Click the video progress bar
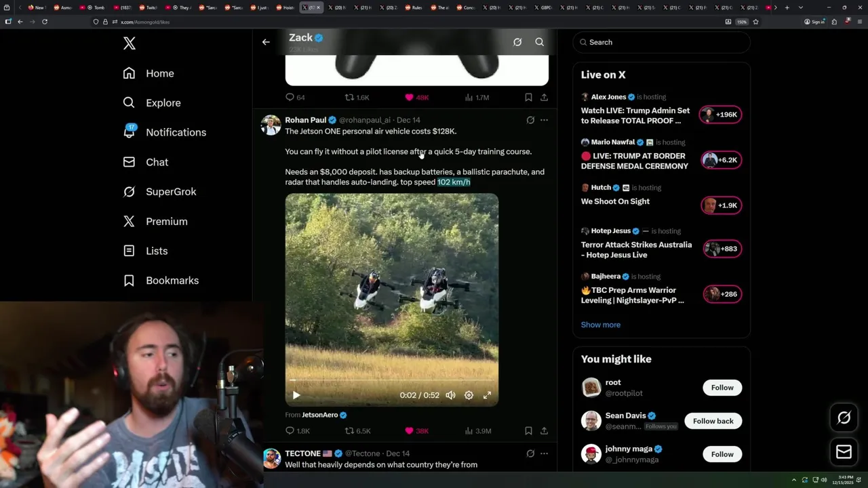The height and width of the screenshot is (488, 868). (x=392, y=380)
